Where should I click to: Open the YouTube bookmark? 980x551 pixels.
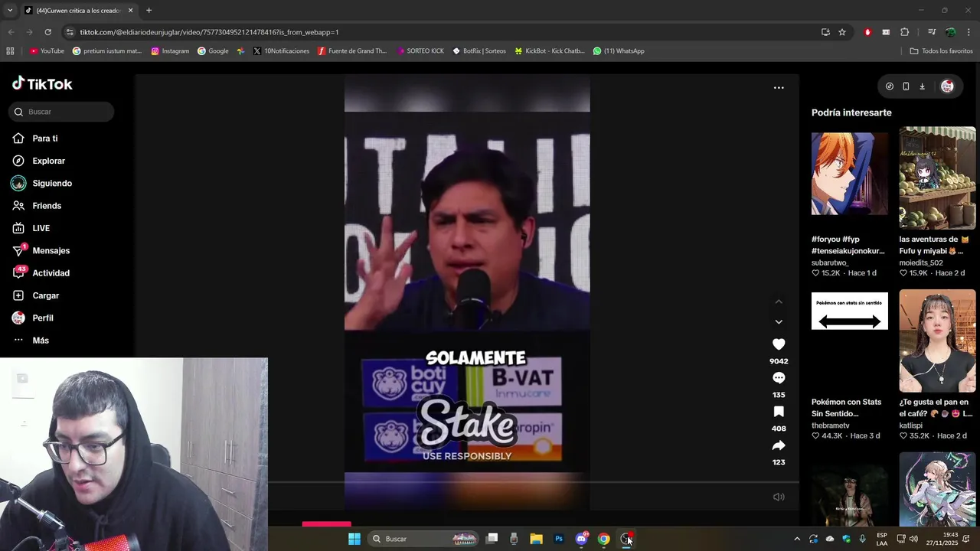point(47,51)
